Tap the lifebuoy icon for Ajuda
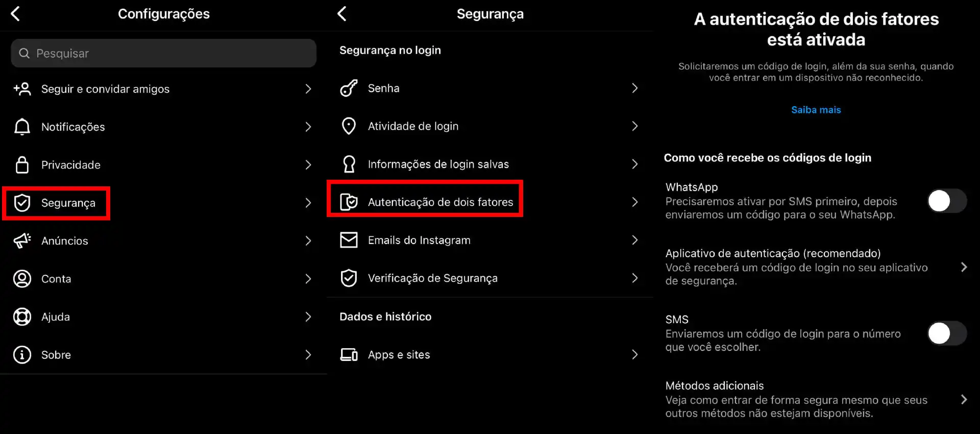The height and width of the screenshot is (434, 980). tap(22, 317)
